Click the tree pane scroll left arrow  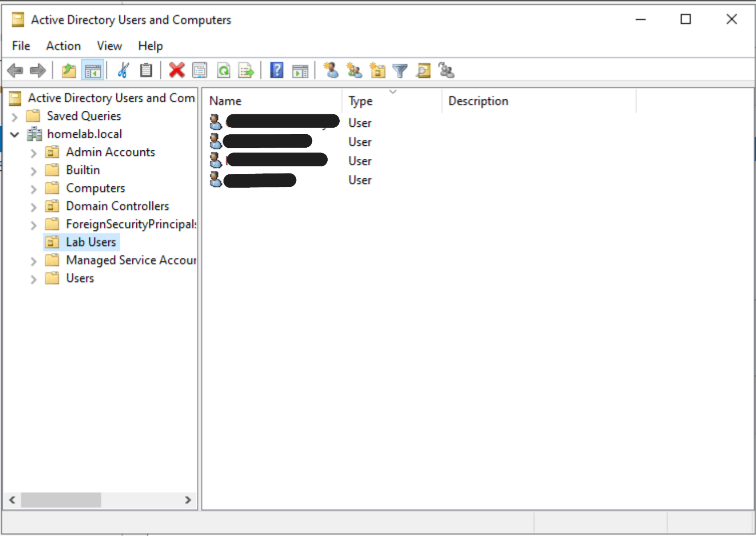(12, 500)
